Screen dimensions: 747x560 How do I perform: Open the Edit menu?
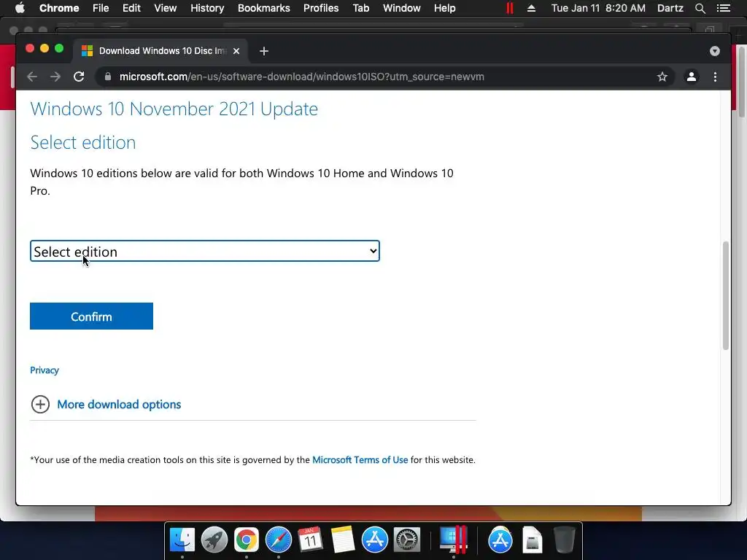131,8
